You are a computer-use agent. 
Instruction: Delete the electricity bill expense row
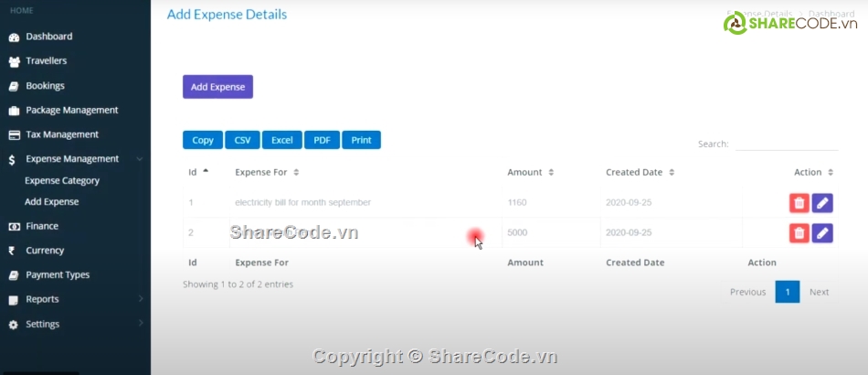[x=799, y=203]
